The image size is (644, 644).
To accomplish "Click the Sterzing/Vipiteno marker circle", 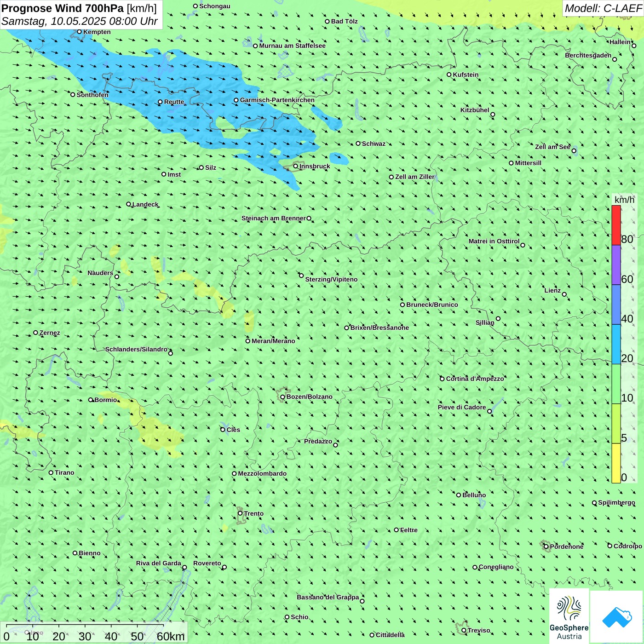I will pyautogui.click(x=301, y=276).
